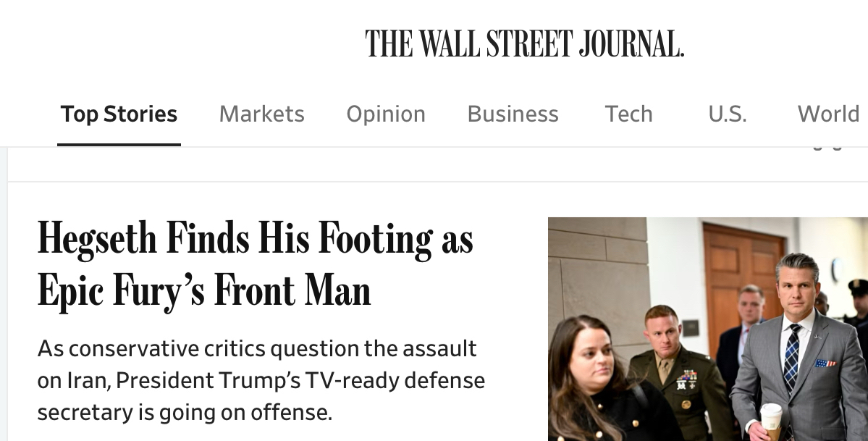The image size is (868, 441).
Task: Open the Hegseth article photo
Action: pyautogui.click(x=707, y=329)
